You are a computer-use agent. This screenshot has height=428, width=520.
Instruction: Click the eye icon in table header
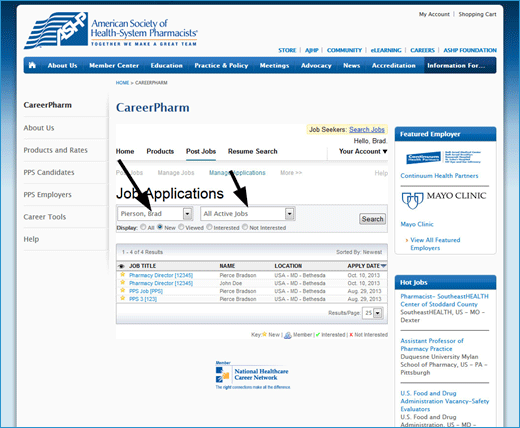(122, 266)
